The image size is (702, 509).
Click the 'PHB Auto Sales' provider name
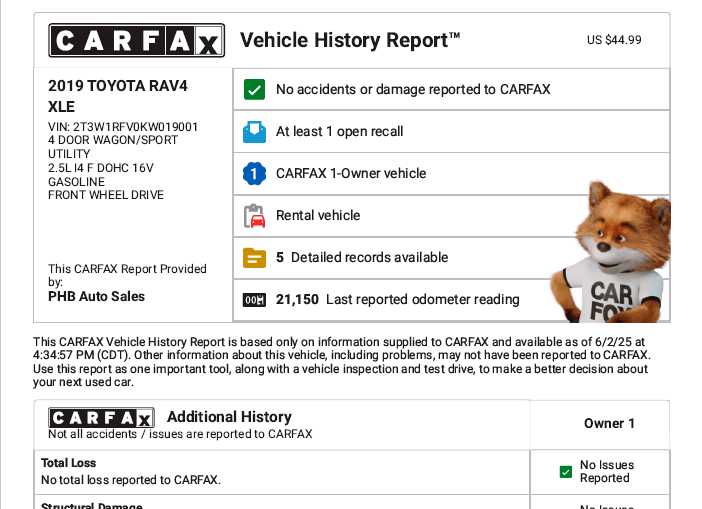coord(96,297)
